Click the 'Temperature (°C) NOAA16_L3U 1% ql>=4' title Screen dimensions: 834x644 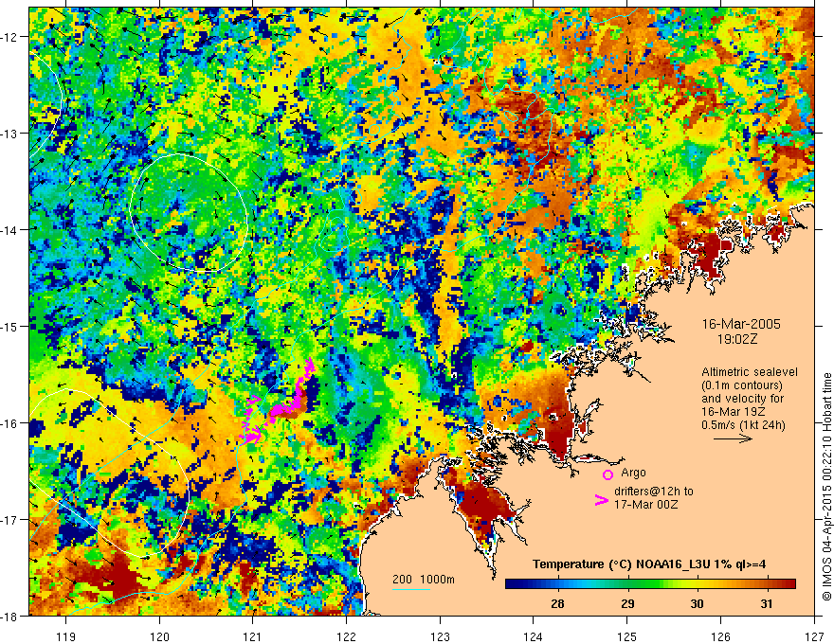(x=649, y=564)
